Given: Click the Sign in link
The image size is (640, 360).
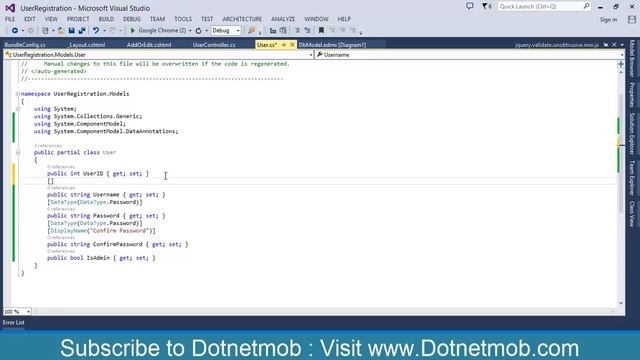Looking at the screenshot, I should (608, 20).
